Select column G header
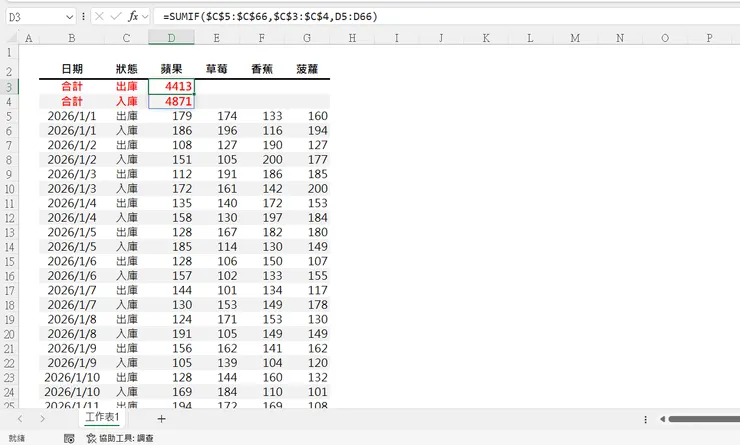This screenshot has height=445, width=740. [x=307, y=38]
